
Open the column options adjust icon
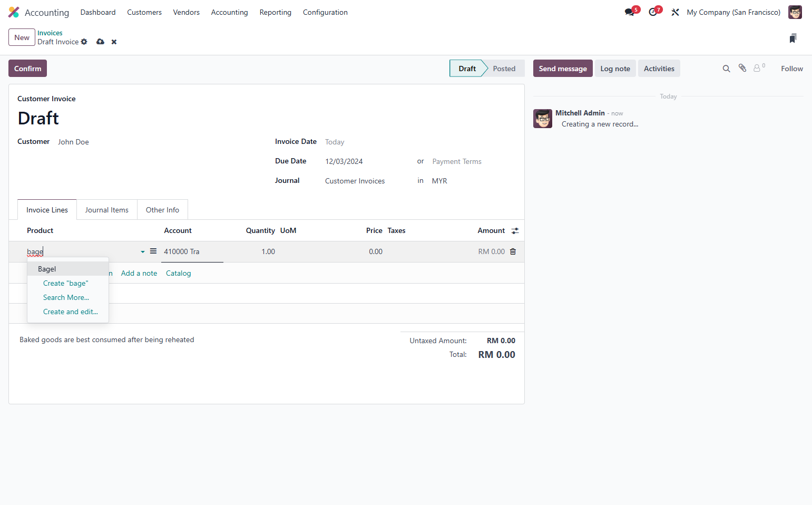click(515, 230)
